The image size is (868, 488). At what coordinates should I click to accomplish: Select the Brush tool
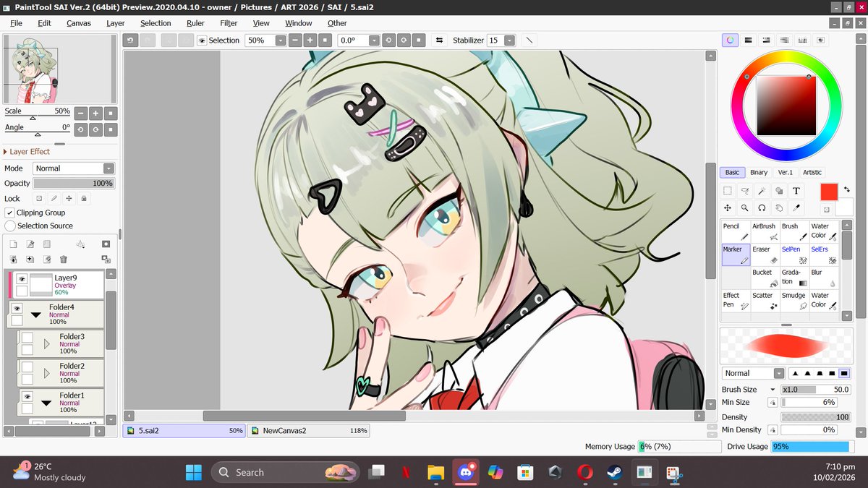point(794,231)
